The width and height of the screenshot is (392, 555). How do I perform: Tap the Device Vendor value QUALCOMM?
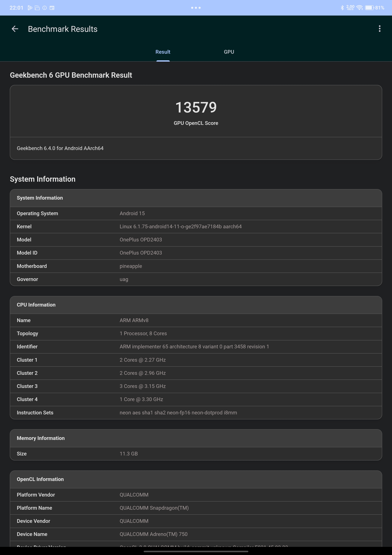tap(134, 521)
